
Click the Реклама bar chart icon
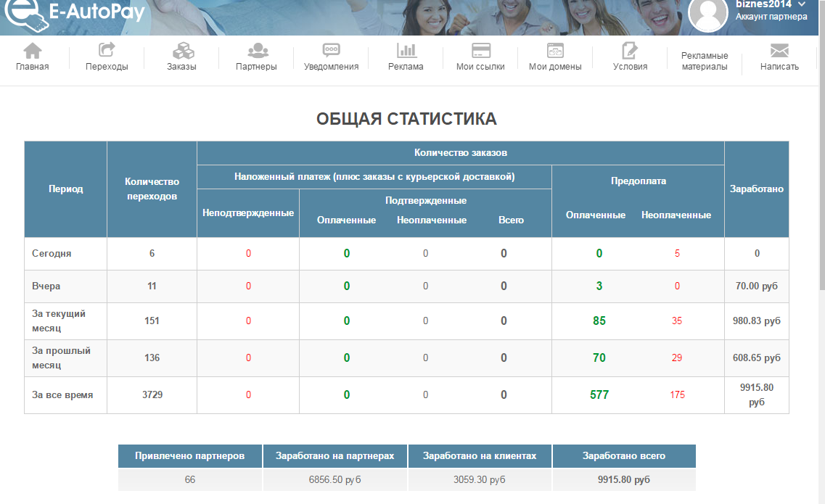(406, 50)
